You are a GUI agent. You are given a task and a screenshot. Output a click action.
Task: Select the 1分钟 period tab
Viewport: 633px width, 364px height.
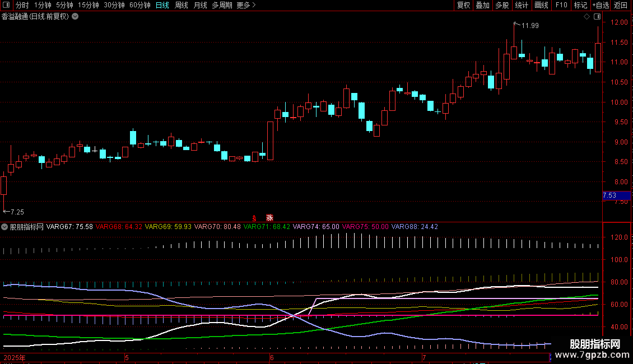coord(43,5)
